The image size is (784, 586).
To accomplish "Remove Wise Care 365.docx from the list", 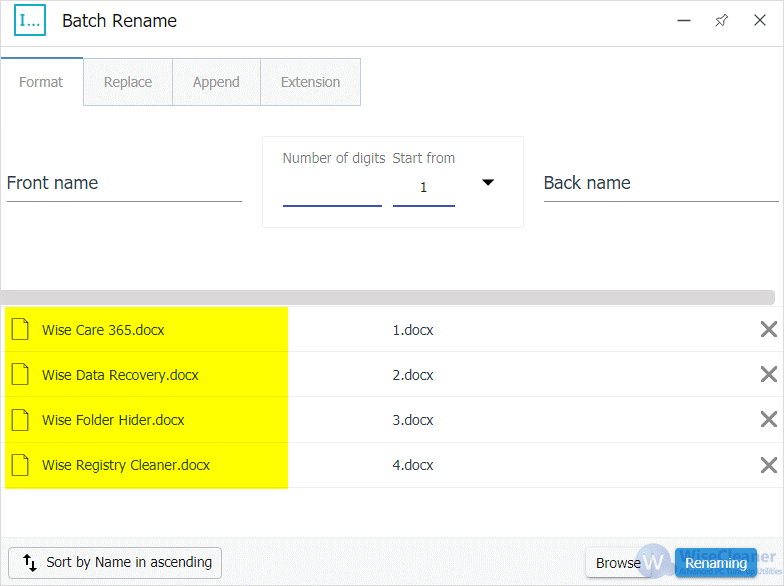I will point(768,330).
